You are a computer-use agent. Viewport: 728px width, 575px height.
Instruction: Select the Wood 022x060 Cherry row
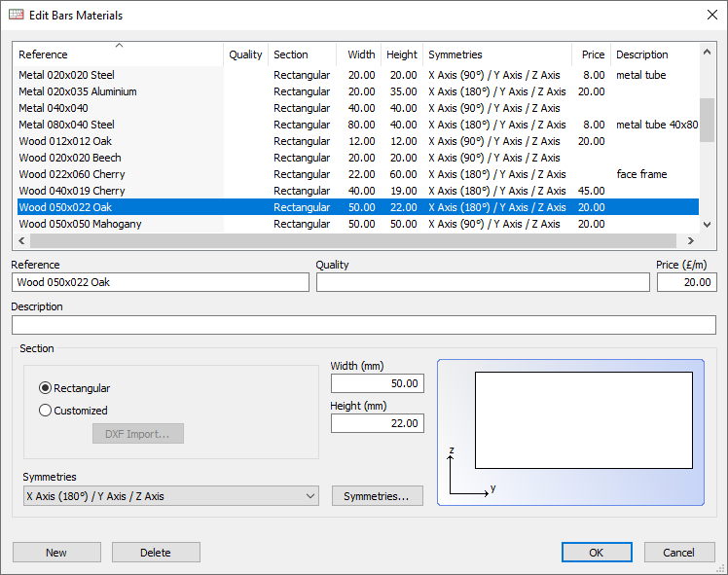tap(358, 174)
